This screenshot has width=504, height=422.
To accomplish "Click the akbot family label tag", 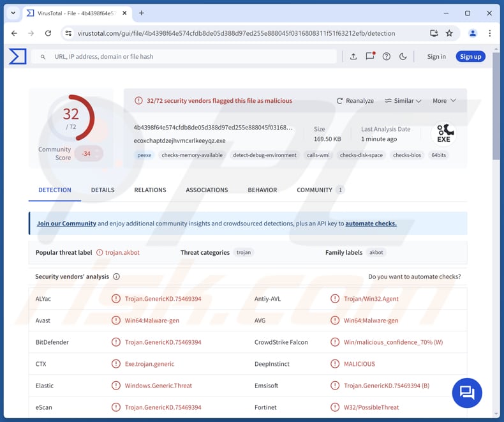I will (376, 252).
